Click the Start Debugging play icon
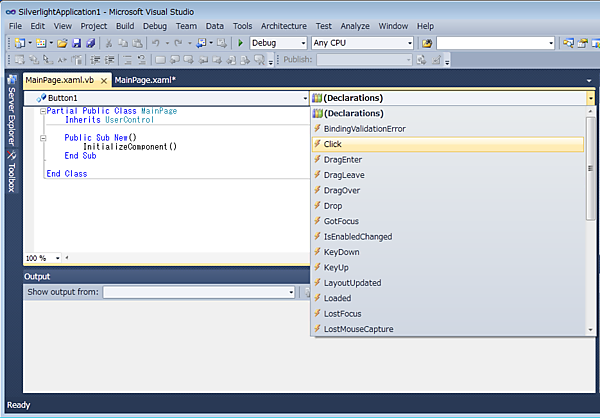 (240, 43)
